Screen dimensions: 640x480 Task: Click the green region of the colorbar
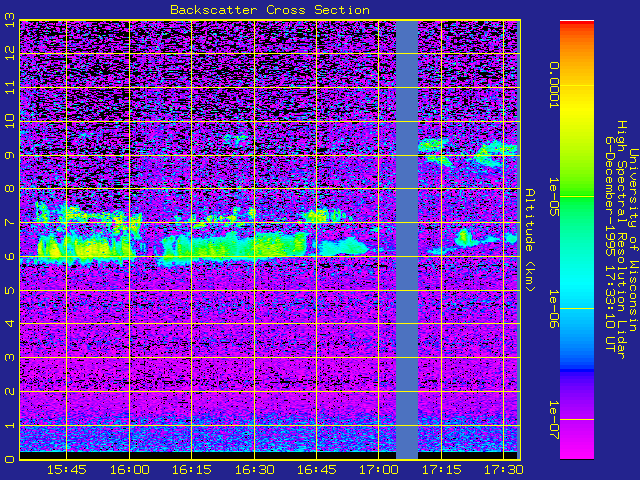click(577, 196)
